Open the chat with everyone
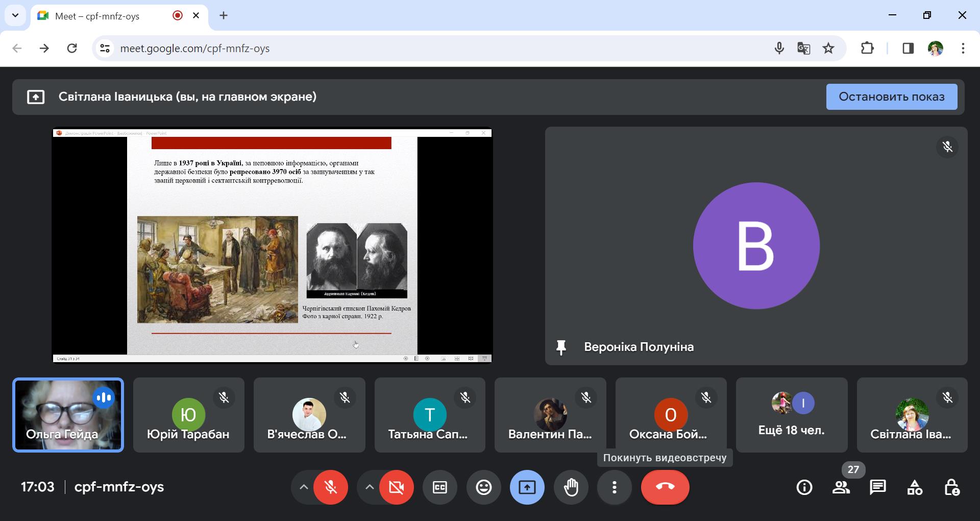This screenshot has height=521, width=980. (878, 487)
